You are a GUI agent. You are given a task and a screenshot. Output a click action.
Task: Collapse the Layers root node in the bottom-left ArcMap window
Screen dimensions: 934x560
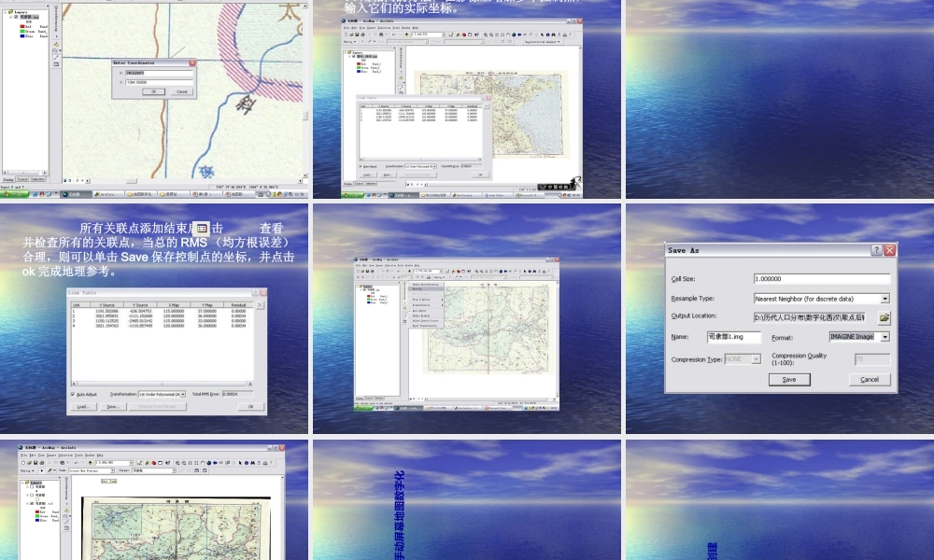[x=22, y=483]
